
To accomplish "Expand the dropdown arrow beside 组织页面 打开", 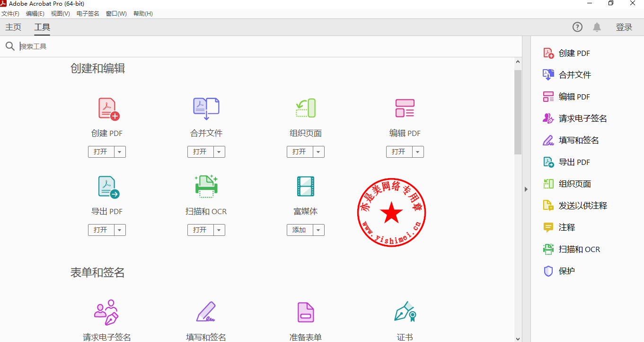I will [x=318, y=152].
